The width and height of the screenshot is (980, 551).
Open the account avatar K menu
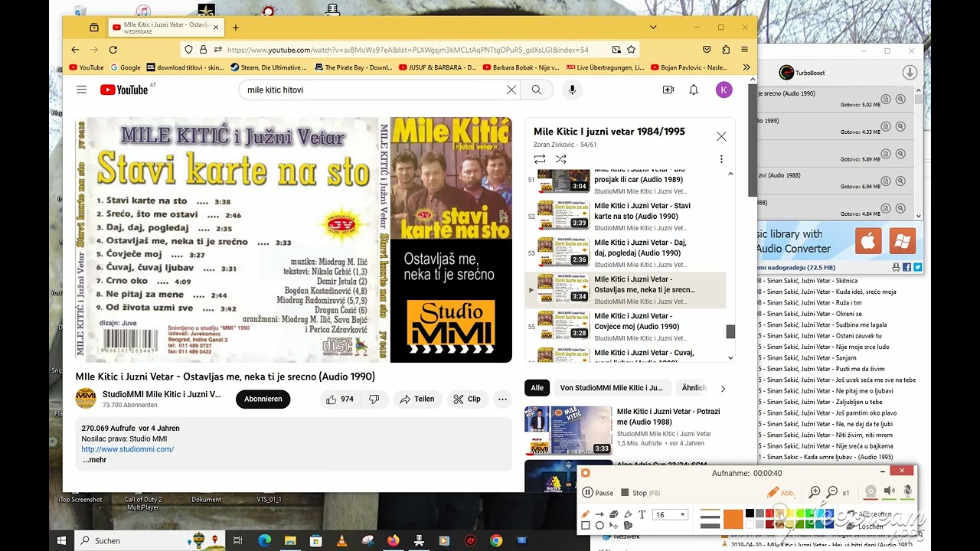tap(724, 90)
